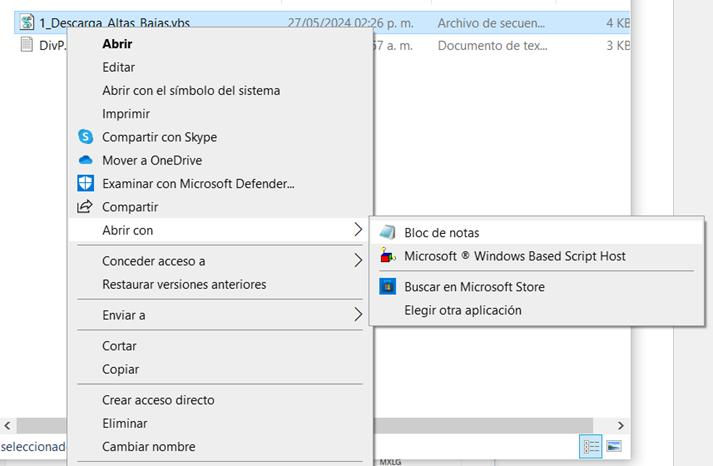Click the Skype icon in context menu
Screen dimensions: 713x466
[85, 137]
